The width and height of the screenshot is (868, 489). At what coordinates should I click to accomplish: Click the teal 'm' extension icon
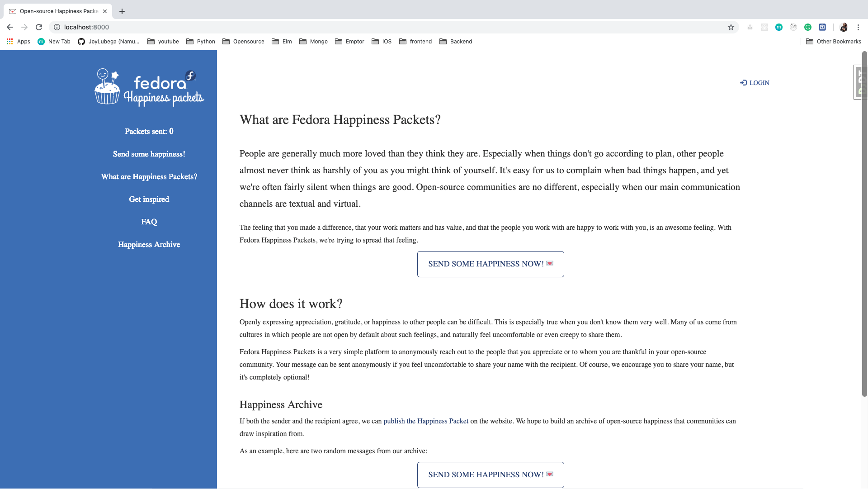pos(779,27)
